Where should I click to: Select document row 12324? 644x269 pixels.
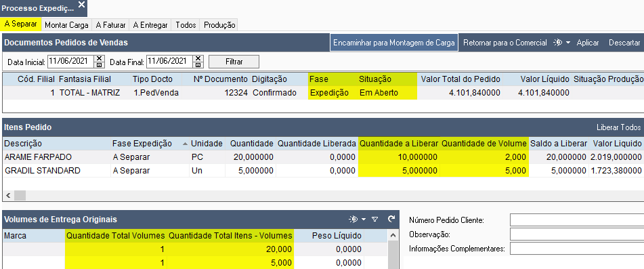pos(323,93)
